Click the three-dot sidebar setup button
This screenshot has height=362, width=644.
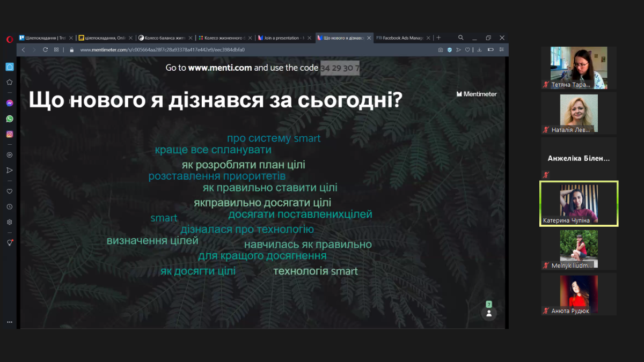(10, 322)
